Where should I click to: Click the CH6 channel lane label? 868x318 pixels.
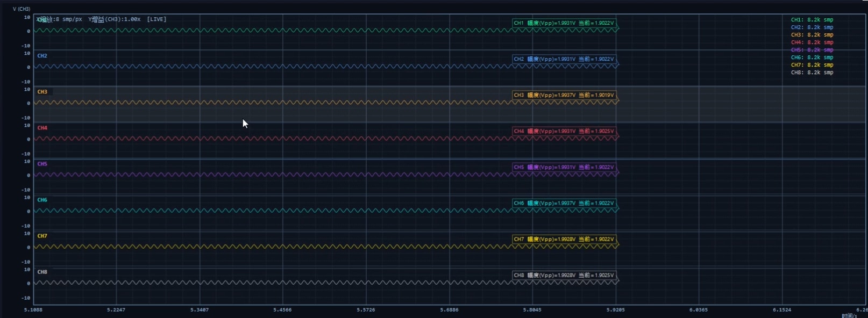click(x=42, y=200)
